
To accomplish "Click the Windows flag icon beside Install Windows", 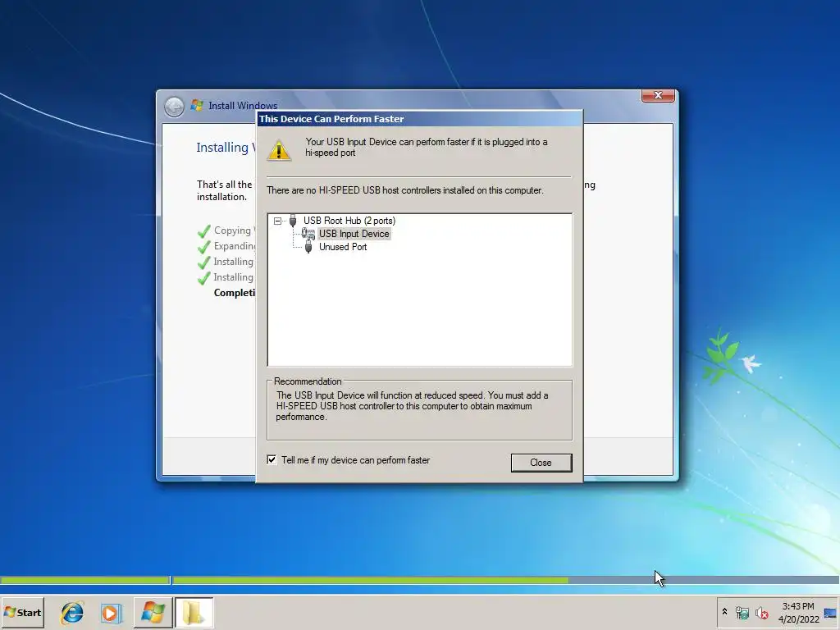I will [197, 105].
